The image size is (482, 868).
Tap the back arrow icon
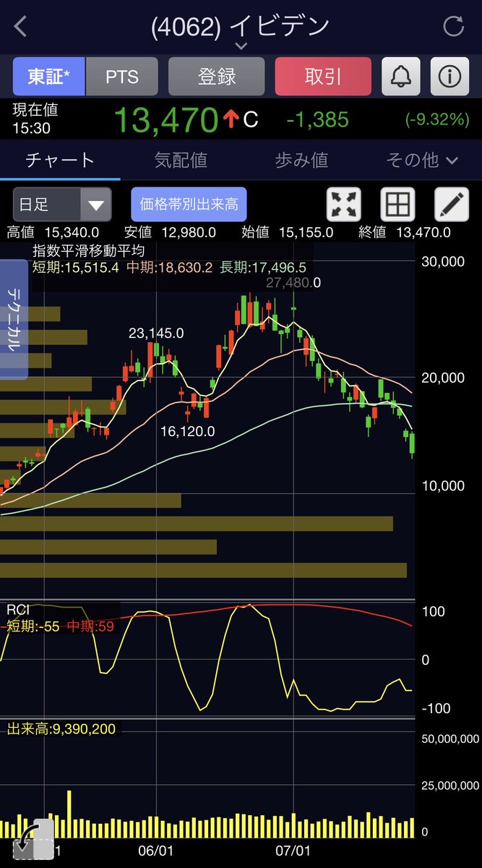click(20, 27)
